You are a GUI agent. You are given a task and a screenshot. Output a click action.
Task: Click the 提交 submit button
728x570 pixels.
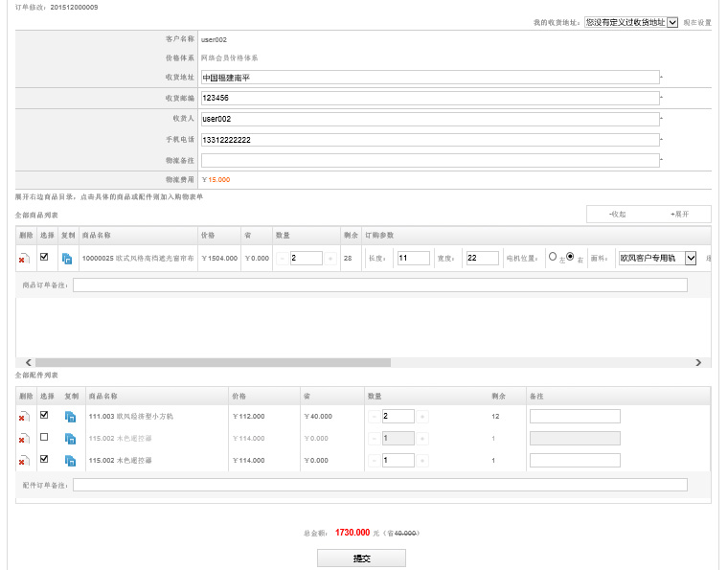(x=361, y=559)
